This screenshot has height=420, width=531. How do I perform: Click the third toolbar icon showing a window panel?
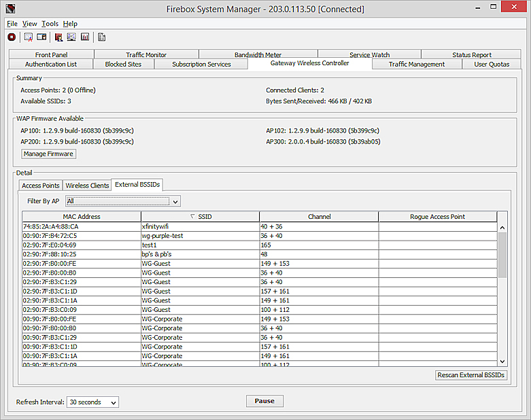(x=41, y=37)
